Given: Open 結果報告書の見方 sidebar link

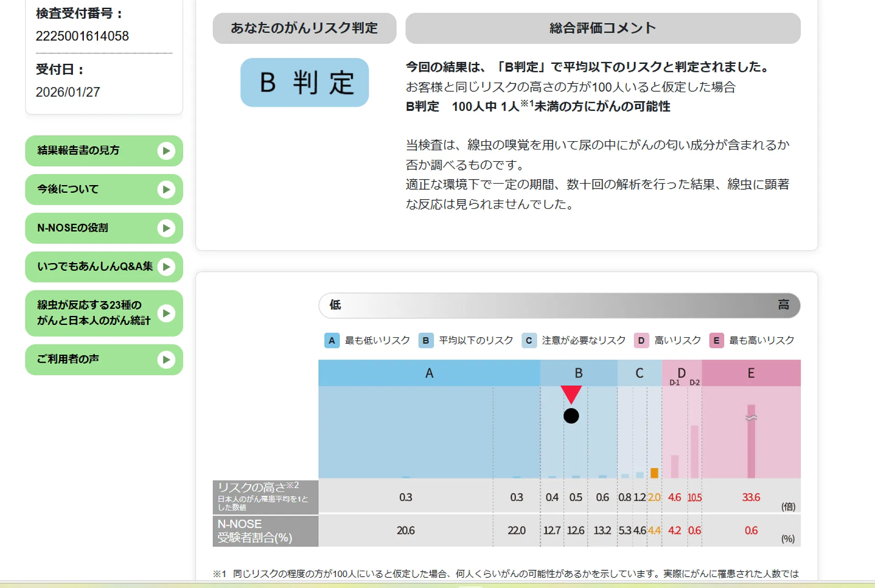Looking at the screenshot, I should (78, 151).
